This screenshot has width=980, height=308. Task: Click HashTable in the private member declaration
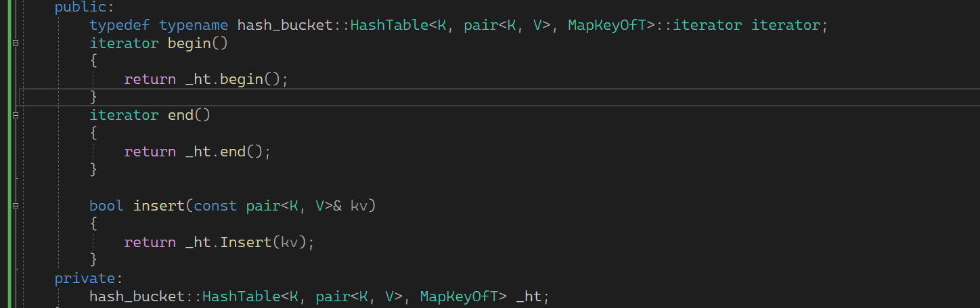click(x=241, y=296)
